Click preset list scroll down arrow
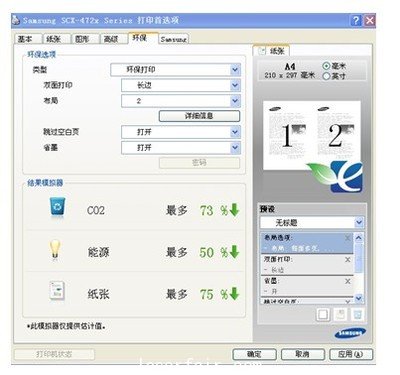Screen dimensions: 400x375 click(359, 298)
